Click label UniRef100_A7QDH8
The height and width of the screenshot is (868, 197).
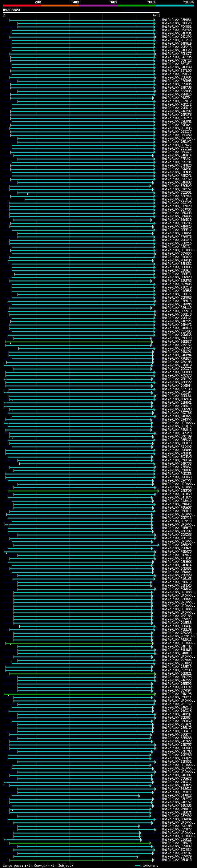[x=176, y=81]
